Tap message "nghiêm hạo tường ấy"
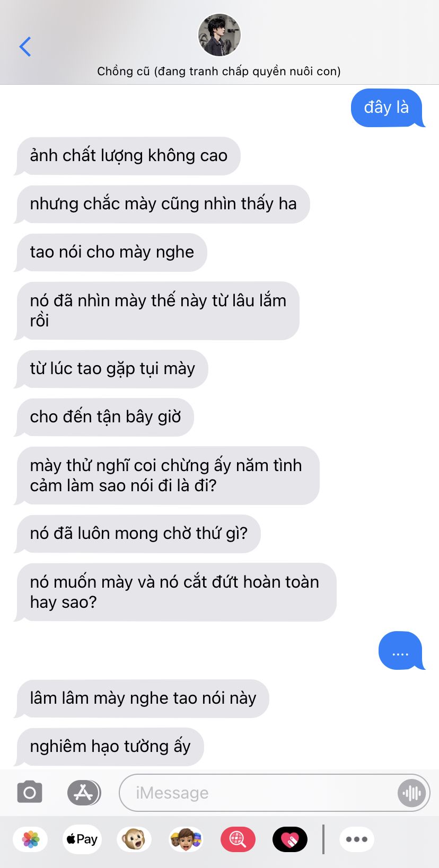 coord(110,747)
